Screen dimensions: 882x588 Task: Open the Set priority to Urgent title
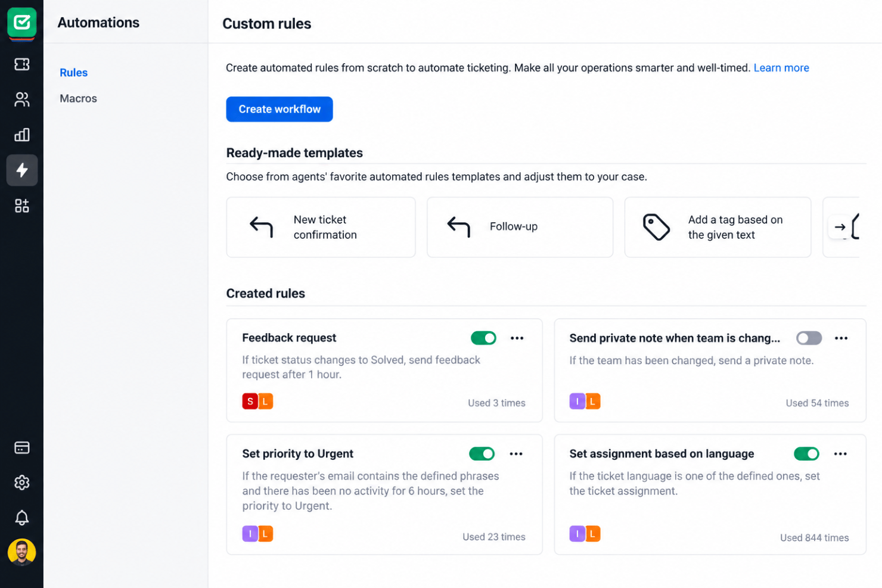click(x=297, y=454)
